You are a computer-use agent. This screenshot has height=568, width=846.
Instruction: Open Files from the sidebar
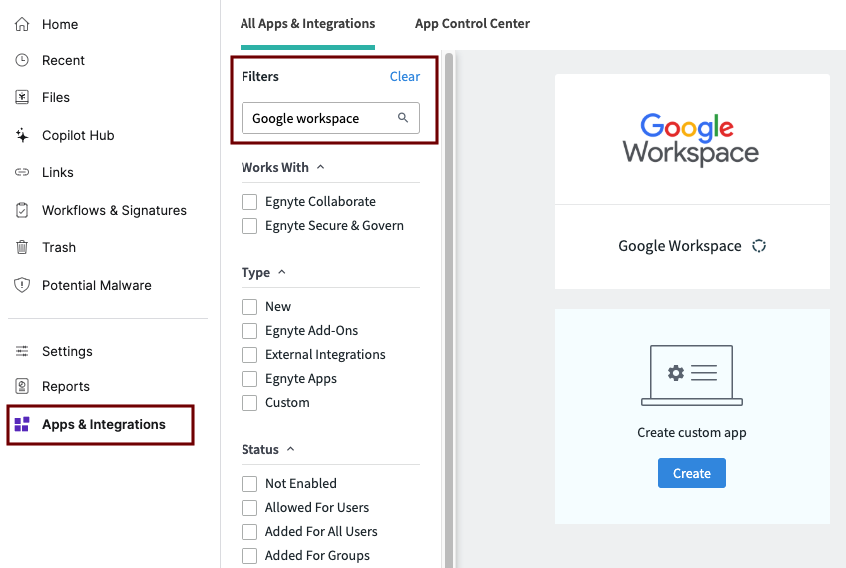56,98
